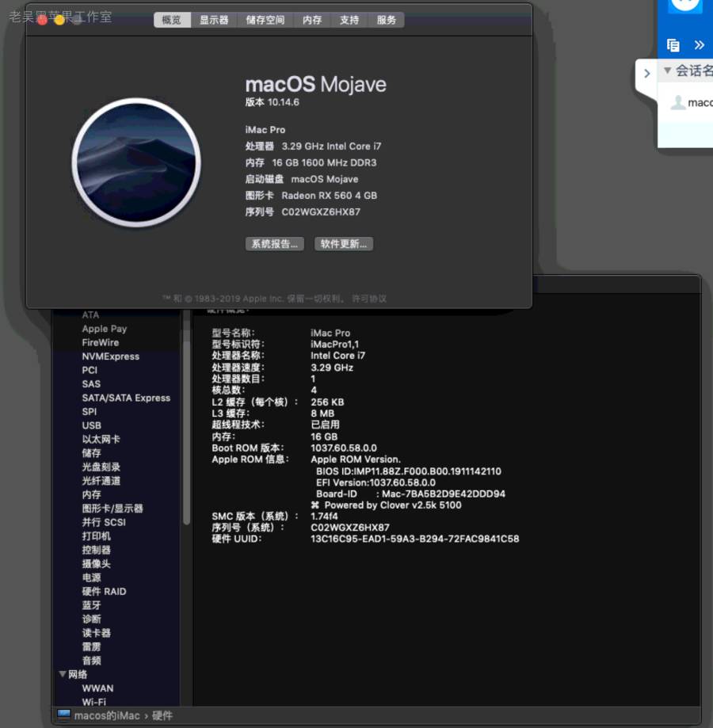Screen dimensions: 713x728
Task: Select WWAN under 网络
Action: click(97, 688)
